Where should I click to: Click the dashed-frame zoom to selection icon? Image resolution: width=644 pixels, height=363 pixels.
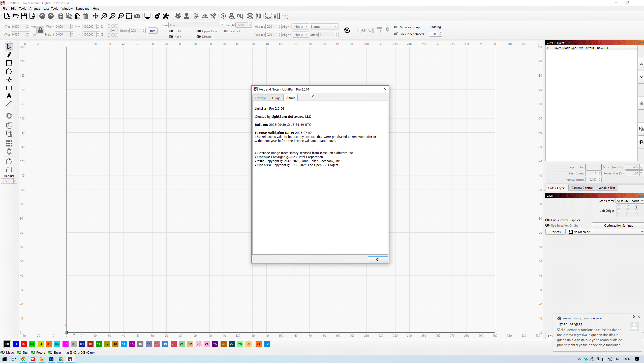129,16
